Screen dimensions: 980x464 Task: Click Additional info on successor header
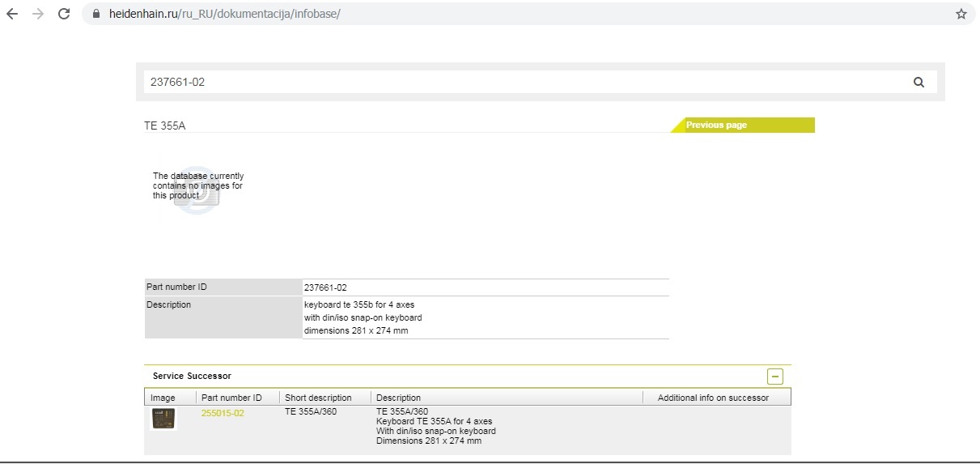pyautogui.click(x=713, y=398)
